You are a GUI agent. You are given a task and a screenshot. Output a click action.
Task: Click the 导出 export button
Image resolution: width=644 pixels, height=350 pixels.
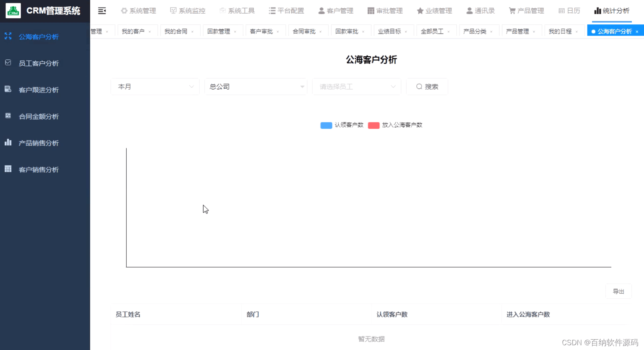(618, 291)
